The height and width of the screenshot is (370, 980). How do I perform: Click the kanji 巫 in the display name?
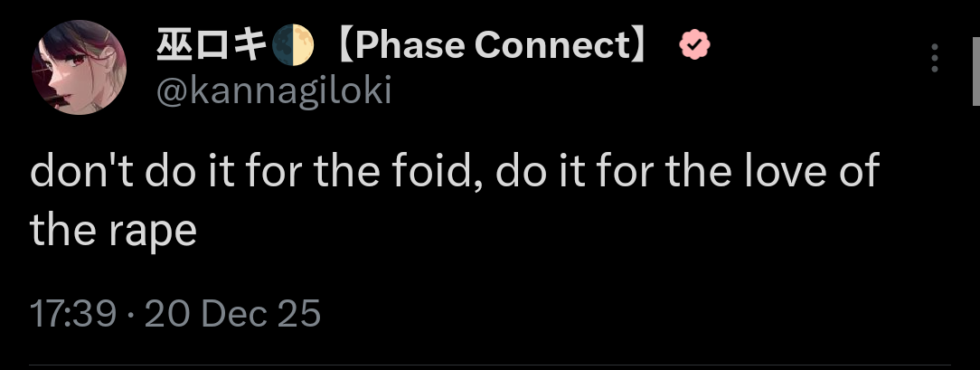[174, 46]
